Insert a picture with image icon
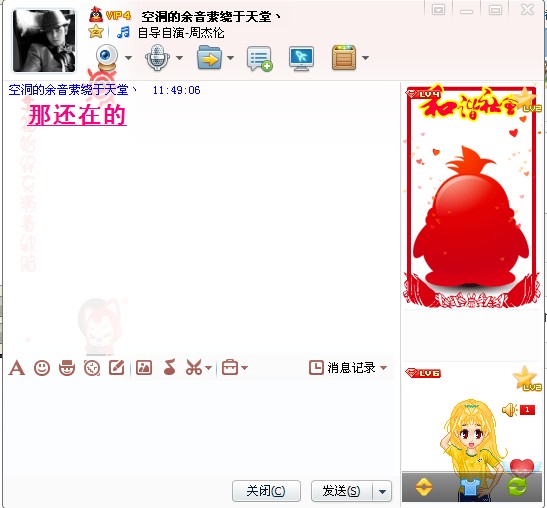This screenshot has width=547, height=508. (x=144, y=367)
